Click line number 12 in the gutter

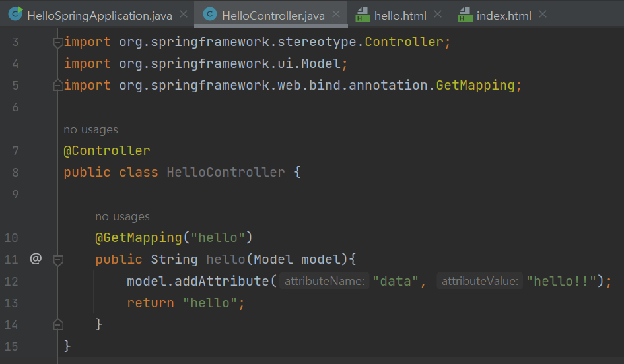click(11, 282)
